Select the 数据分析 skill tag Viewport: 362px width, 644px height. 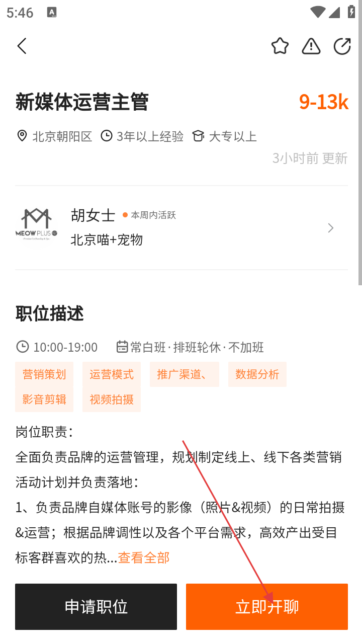[x=257, y=374]
